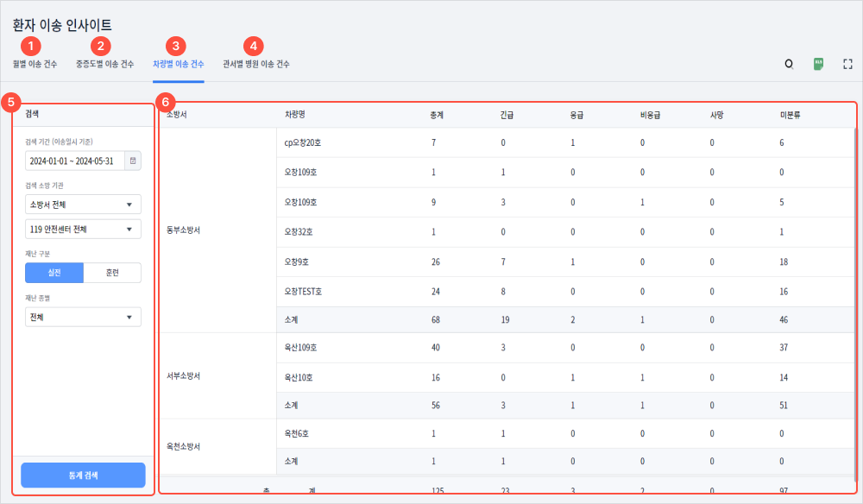Click the table's vertical scrollbar
Viewport: 863px width, 504px height.
(855, 259)
